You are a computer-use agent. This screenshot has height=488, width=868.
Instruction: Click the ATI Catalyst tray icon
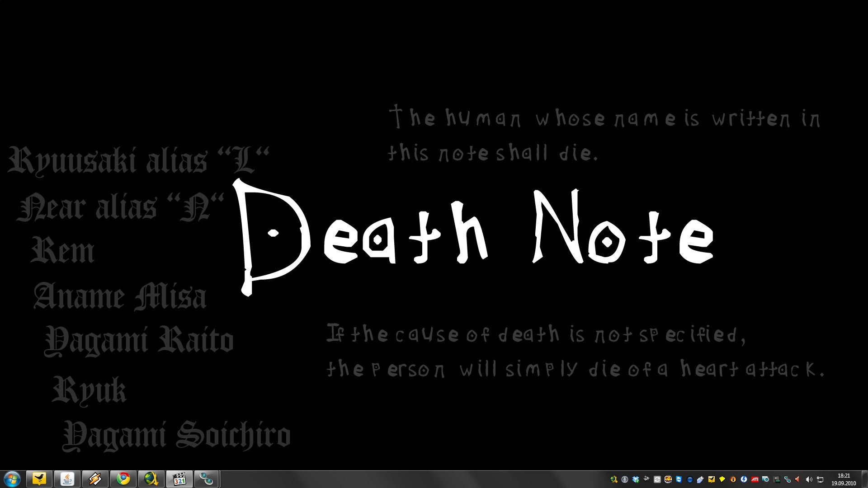(x=755, y=479)
